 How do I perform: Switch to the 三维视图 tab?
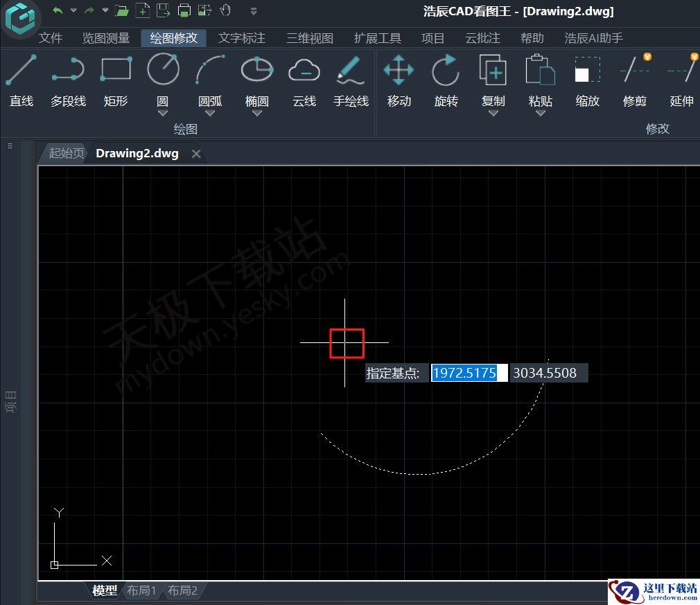[310, 38]
